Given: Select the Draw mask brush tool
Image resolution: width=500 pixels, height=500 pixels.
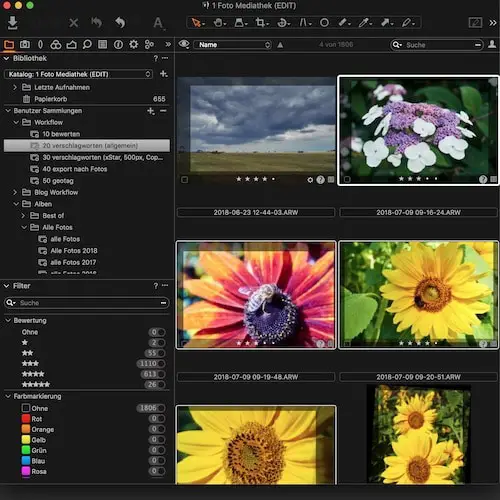Looking at the screenshot, I should pyautogui.click(x=343, y=23).
